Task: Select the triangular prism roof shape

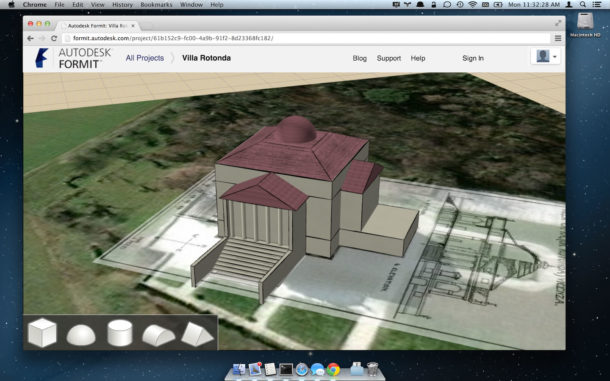Action: [197, 334]
